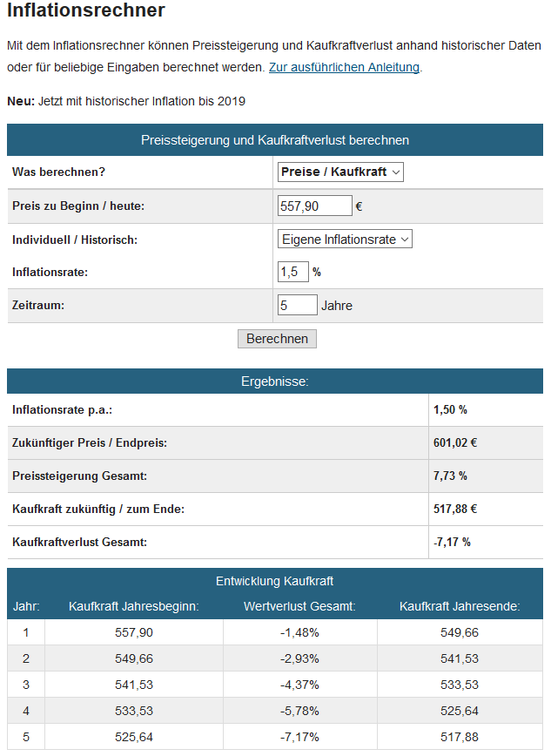551x756 pixels.
Task: Select the 601,02 € Endpreis result value
Action: pyautogui.click(x=454, y=442)
